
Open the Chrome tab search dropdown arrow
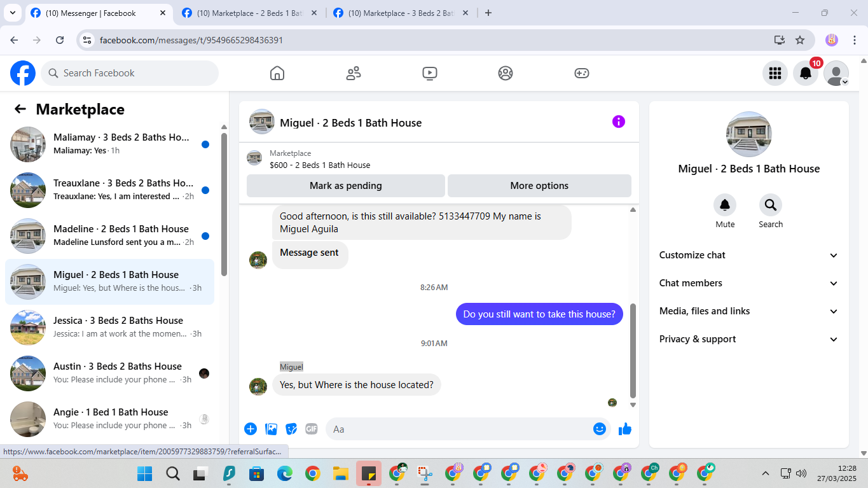[x=12, y=13]
